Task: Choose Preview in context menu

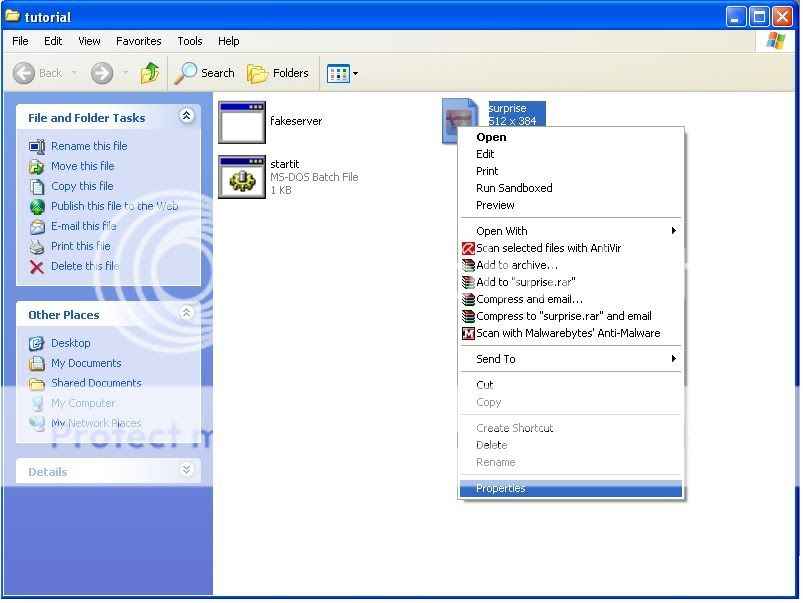Action: 571,205
